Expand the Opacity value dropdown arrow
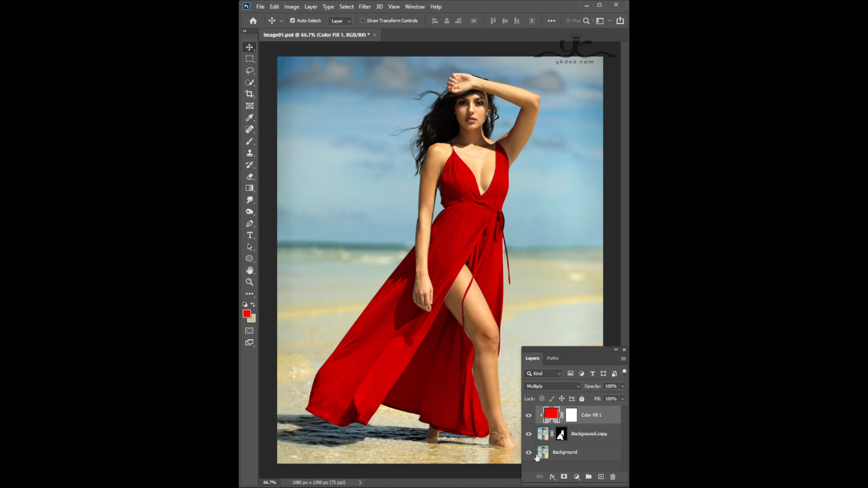 [623, 386]
